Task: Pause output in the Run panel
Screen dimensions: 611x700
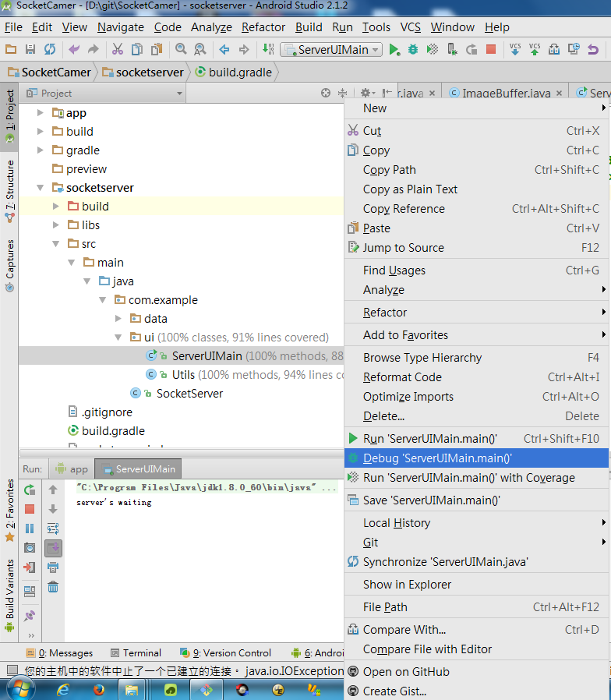Action: [30, 529]
